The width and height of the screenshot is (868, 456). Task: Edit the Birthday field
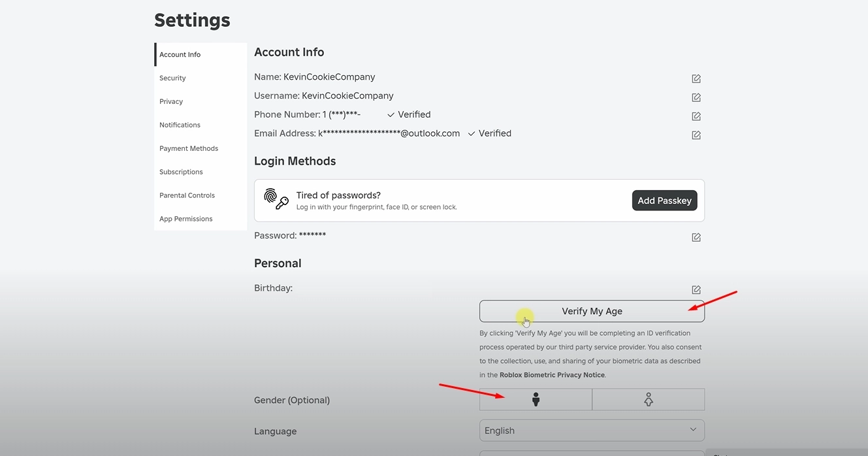(696, 289)
